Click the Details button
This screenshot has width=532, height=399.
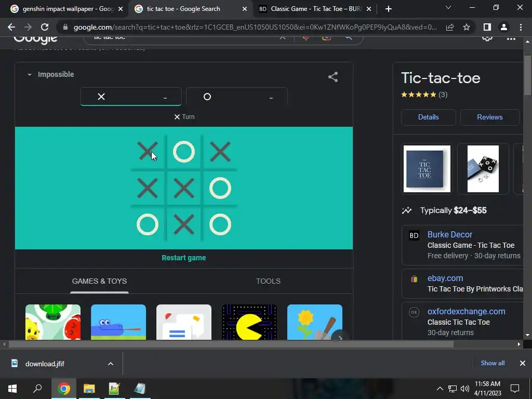428,117
